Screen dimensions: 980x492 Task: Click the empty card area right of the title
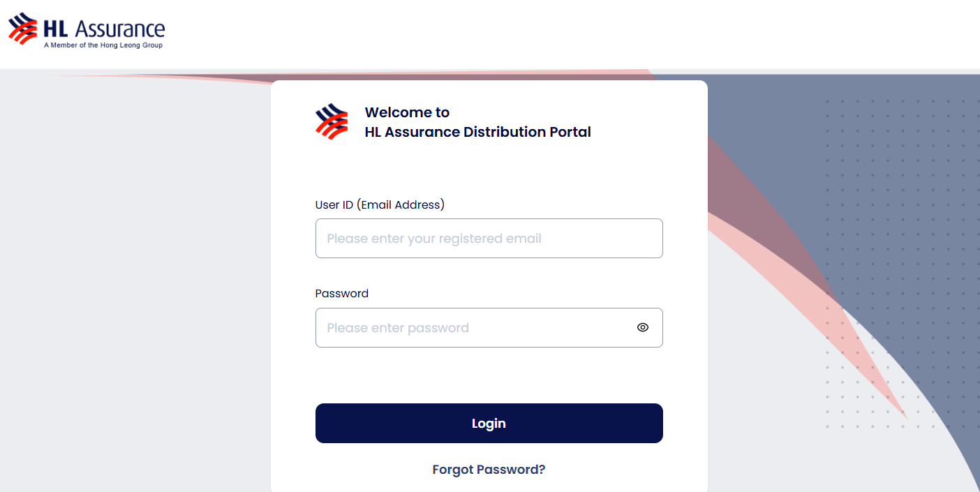pos(649,122)
